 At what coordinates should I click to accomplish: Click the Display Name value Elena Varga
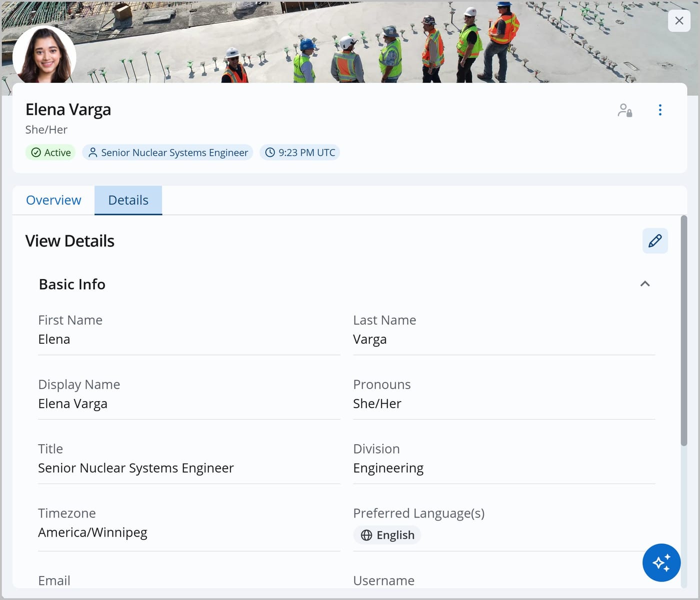[x=73, y=404]
